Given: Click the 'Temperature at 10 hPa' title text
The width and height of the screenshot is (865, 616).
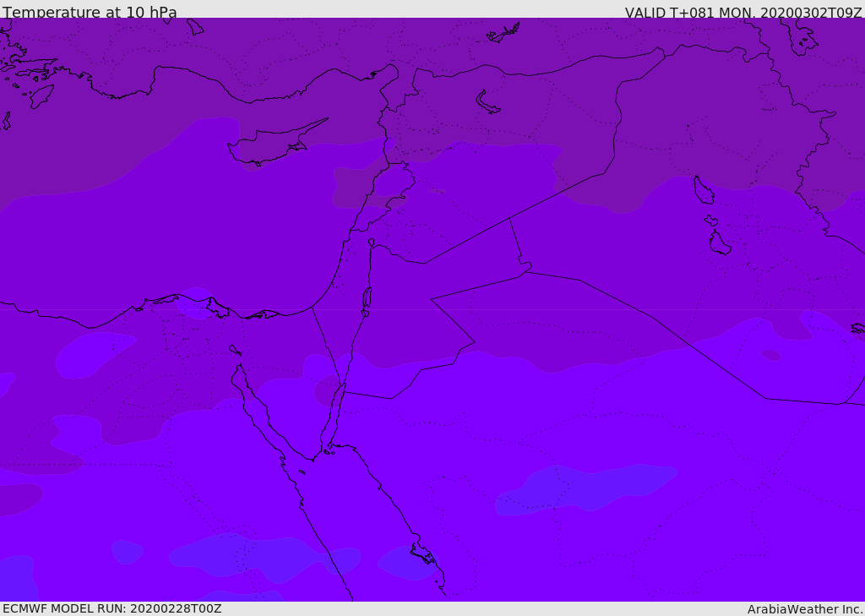Looking at the screenshot, I should click(x=90, y=12).
